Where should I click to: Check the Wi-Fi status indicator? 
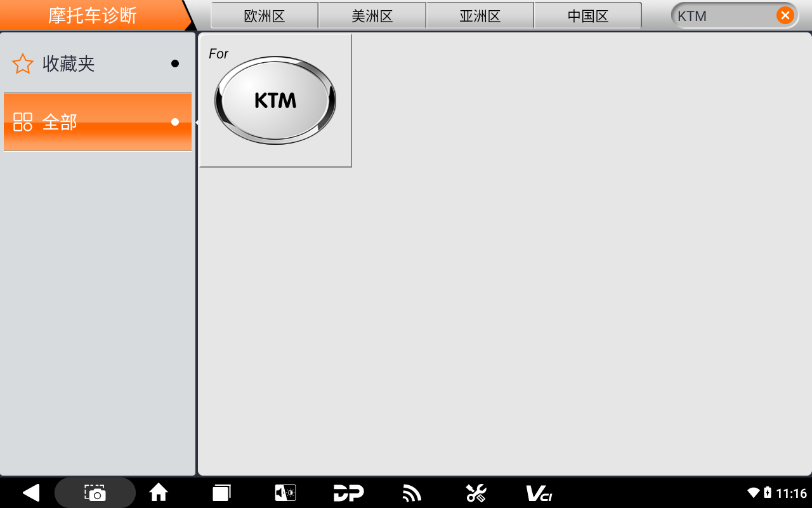coord(754,493)
